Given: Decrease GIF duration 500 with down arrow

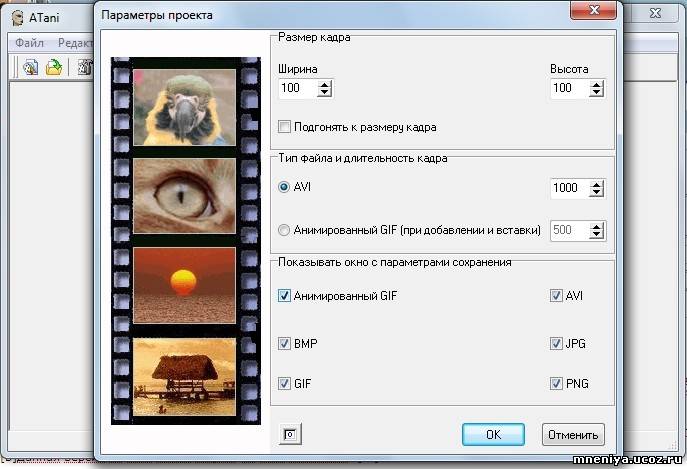Looking at the screenshot, I should pos(596,235).
